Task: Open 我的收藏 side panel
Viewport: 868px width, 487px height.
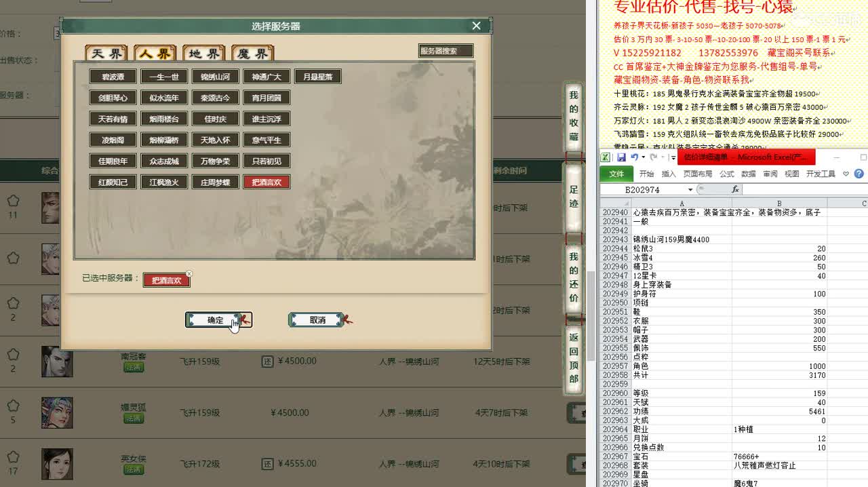Action: tap(574, 116)
